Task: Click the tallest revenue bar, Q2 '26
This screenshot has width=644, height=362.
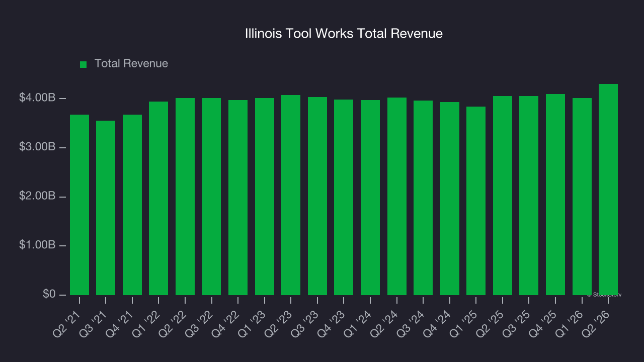Action: [x=608, y=190]
